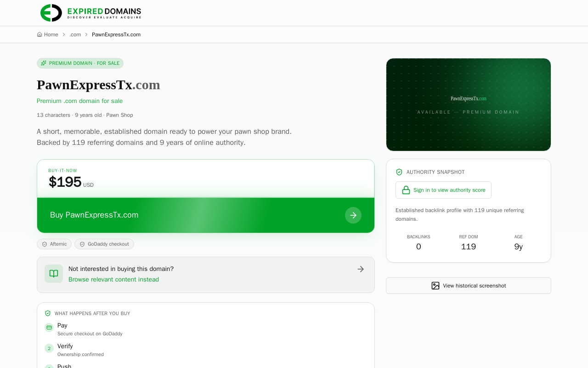Click the home icon in breadcrumb

click(40, 34)
